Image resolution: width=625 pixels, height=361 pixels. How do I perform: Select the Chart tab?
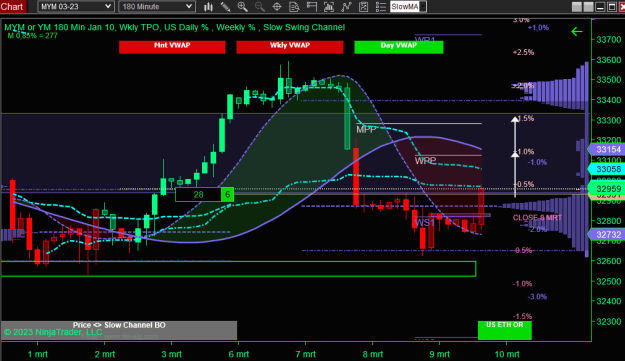12,6
